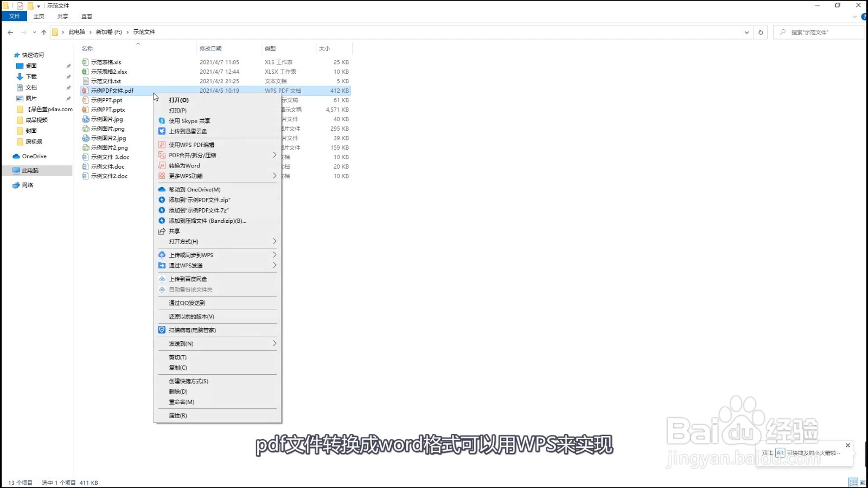Select the file 示例文件.doc
Viewport: 868px width, 488px height.
pos(107,166)
